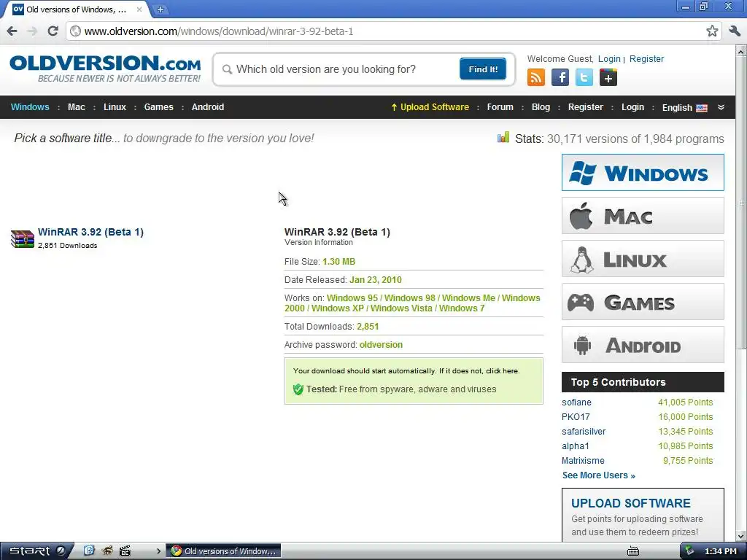
Task: Open the RSS feed icon
Action: click(x=536, y=77)
